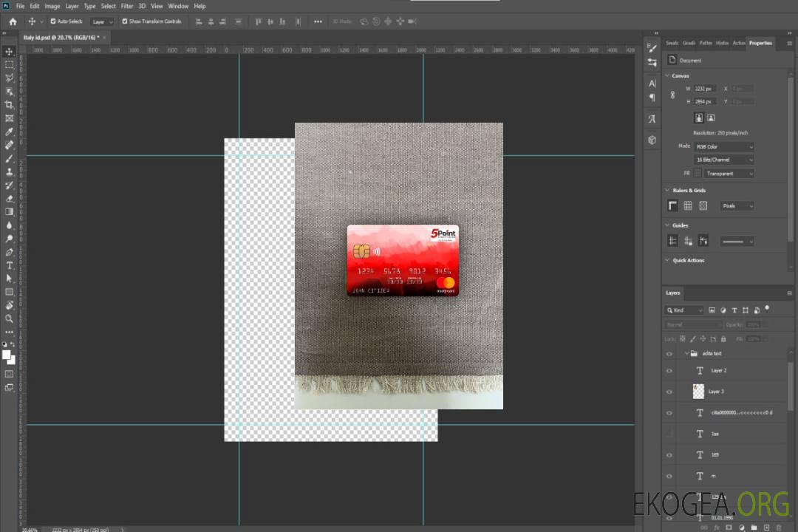Click the canvas width input field
The width and height of the screenshot is (798, 532).
click(703, 89)
